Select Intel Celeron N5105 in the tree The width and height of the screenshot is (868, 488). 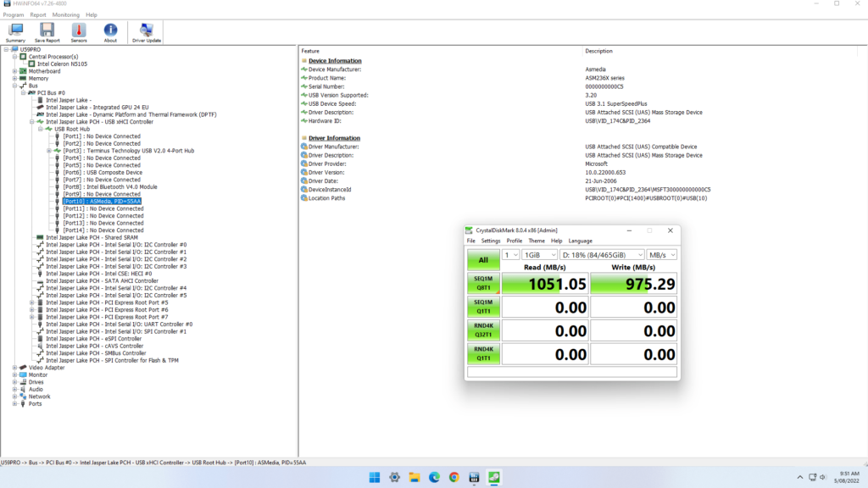[x=62, y=64]
